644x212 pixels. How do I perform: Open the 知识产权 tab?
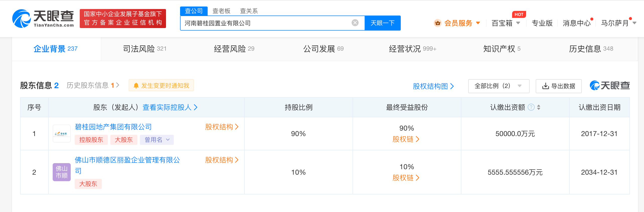tap(502, 49)
